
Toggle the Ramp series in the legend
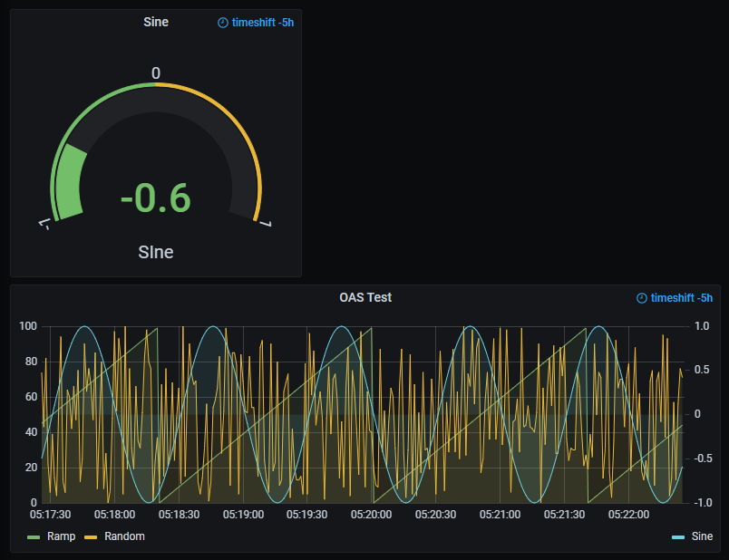pyautogui.click(x=61, y=536)
